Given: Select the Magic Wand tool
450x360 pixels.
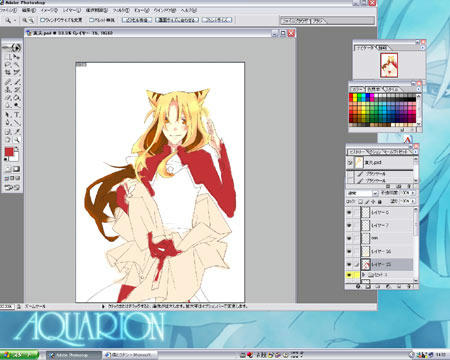Looking at the screenshot, I should click(x=17, y=65).
